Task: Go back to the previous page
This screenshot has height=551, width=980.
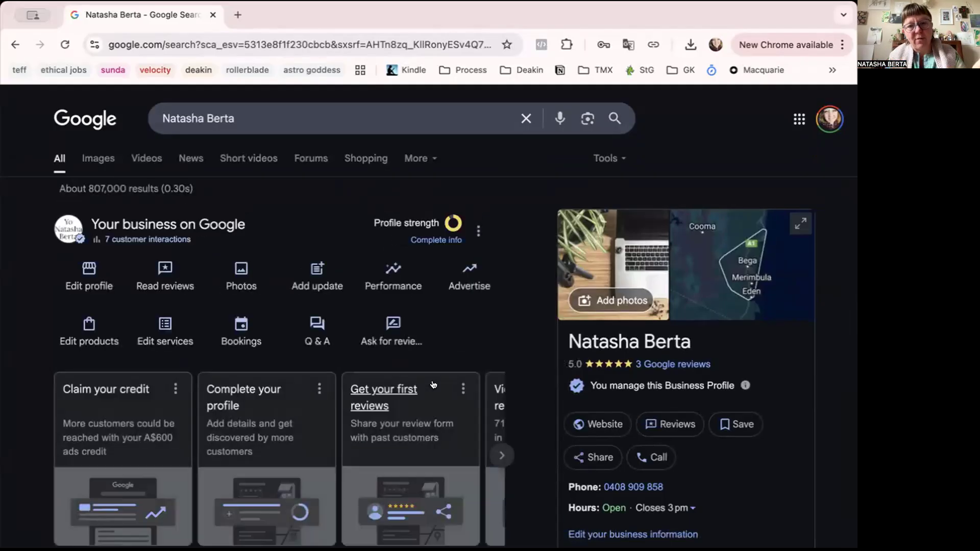Action: [15, 44]
